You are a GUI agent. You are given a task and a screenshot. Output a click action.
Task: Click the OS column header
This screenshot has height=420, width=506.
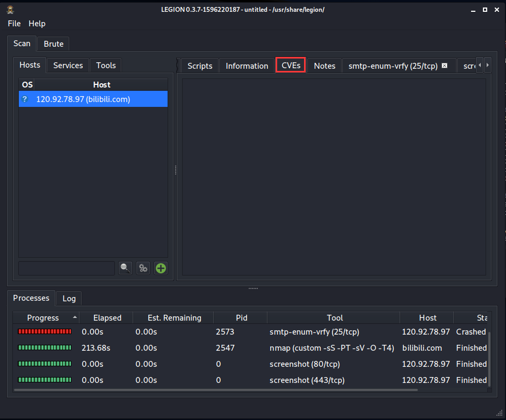point(27,84)
